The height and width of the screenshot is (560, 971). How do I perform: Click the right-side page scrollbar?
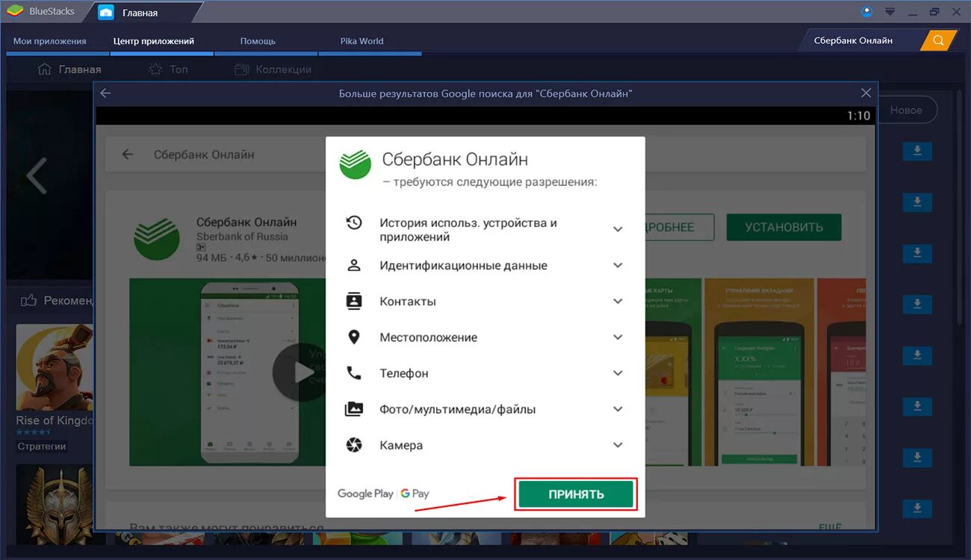click(961, 209)
